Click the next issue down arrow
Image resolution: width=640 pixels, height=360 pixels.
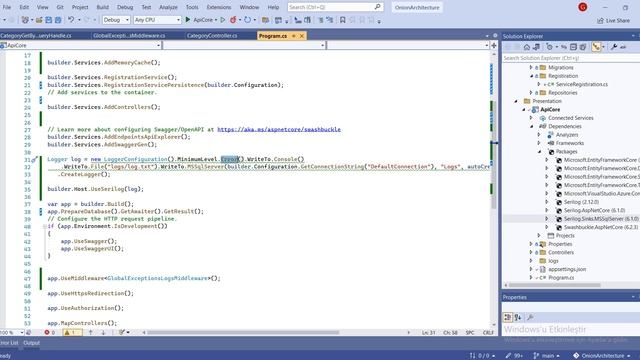(x=103, y=333)
